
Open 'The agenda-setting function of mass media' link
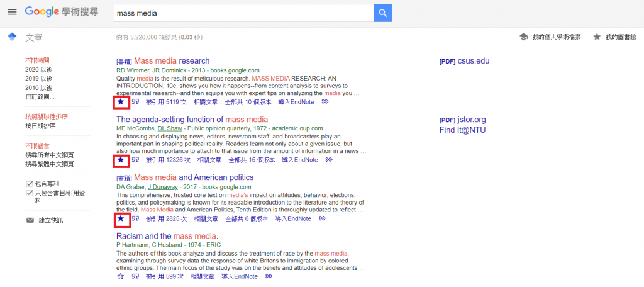coord(192,119)
